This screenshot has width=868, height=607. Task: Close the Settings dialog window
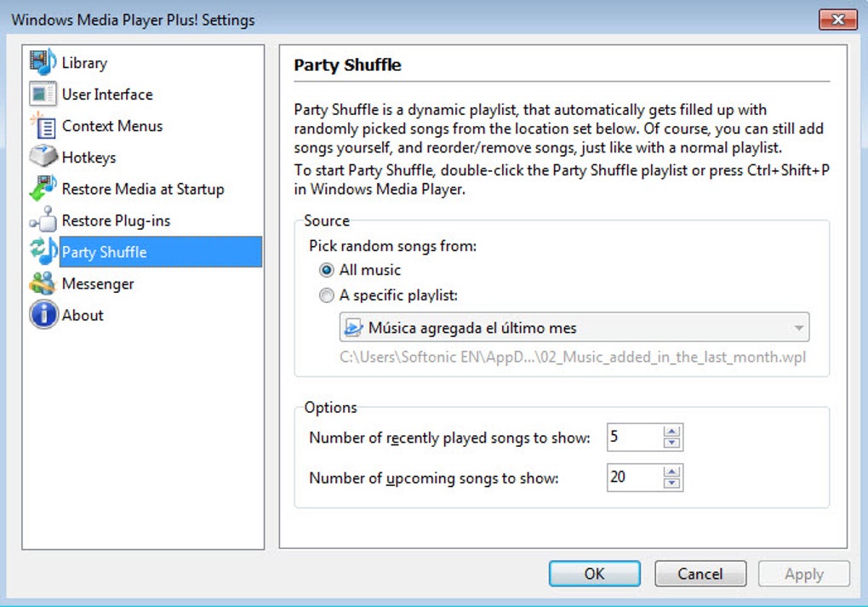tap(838, 20)
